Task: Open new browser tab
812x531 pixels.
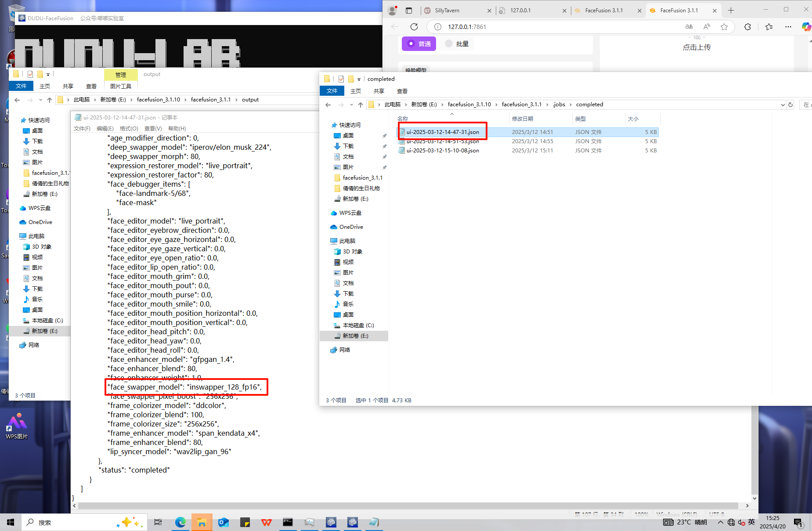Action: click(x=731, y=11)
